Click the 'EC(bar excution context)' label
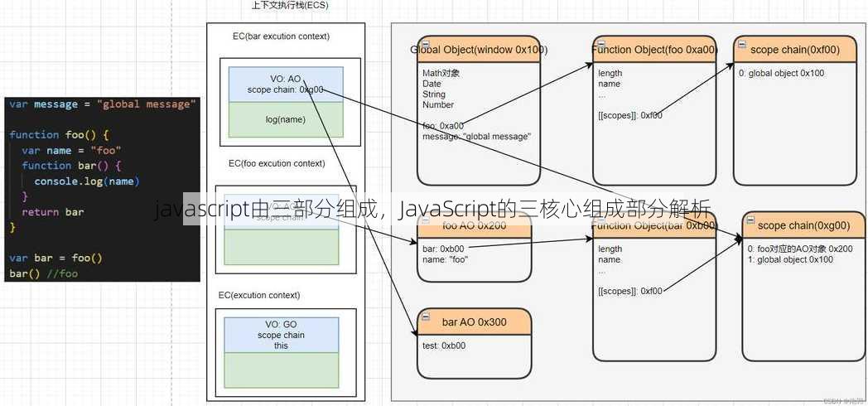 click(x=282, y=36)
